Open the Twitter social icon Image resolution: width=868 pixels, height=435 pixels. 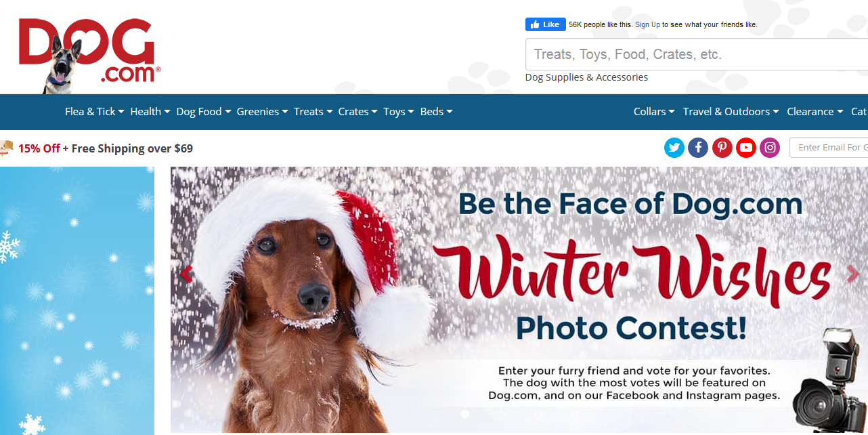coord(674,148)
